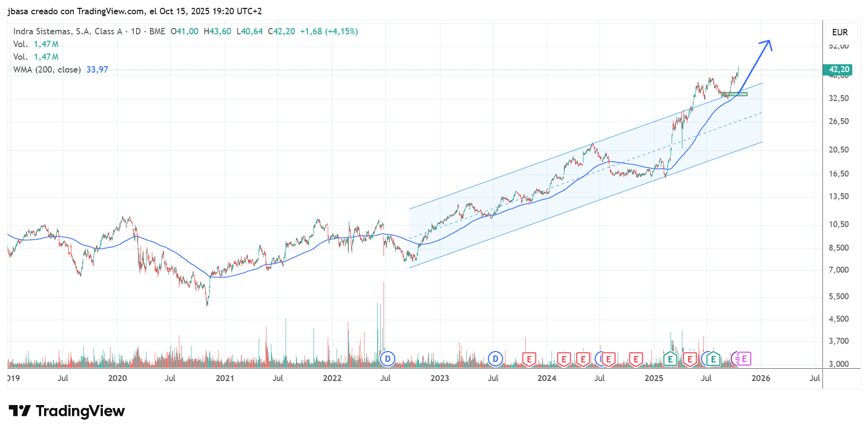Click the TradingView.com text in header
The width and height of the screenshot is (868, 433).
coord(110,11)
